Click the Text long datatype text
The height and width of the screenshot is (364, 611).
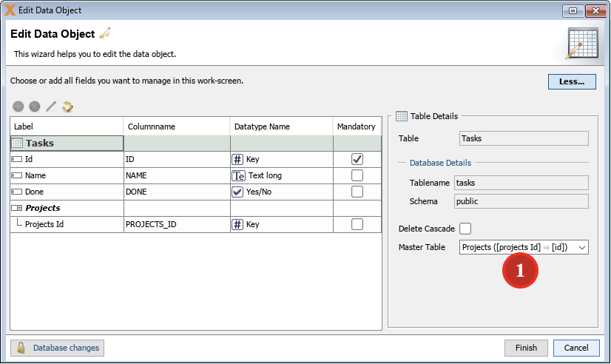pos(265,175)
